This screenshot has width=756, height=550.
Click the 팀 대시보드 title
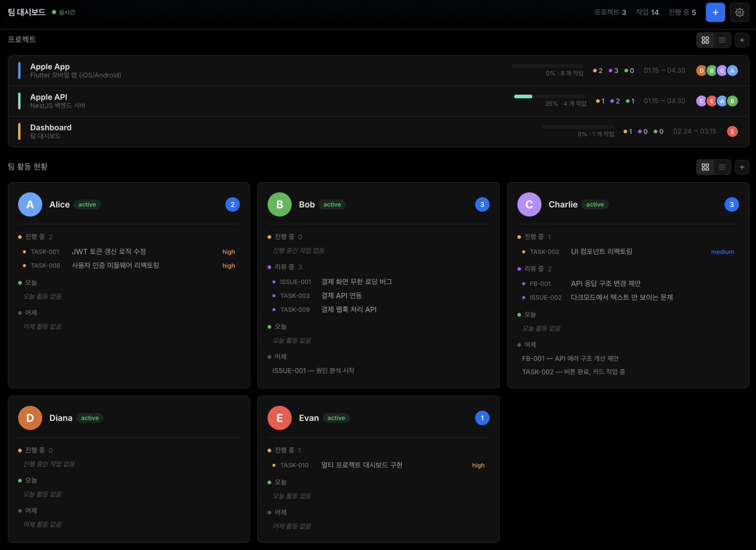[26, 13]
